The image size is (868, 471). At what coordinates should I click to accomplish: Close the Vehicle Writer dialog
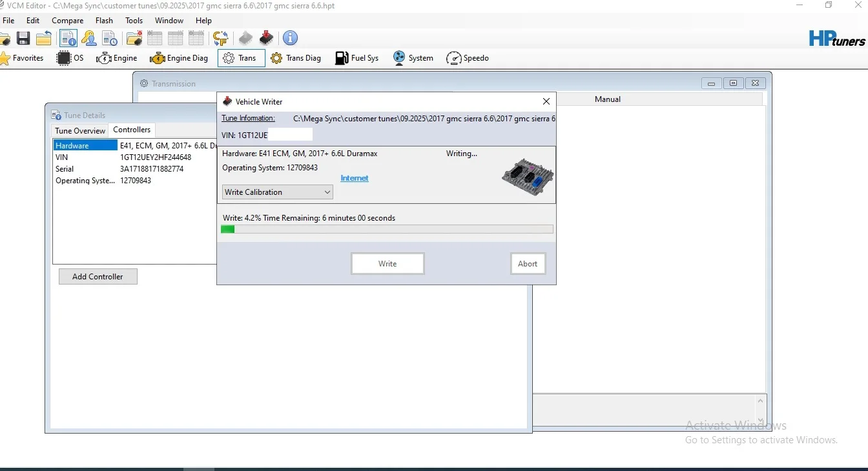tap(546, 101)
